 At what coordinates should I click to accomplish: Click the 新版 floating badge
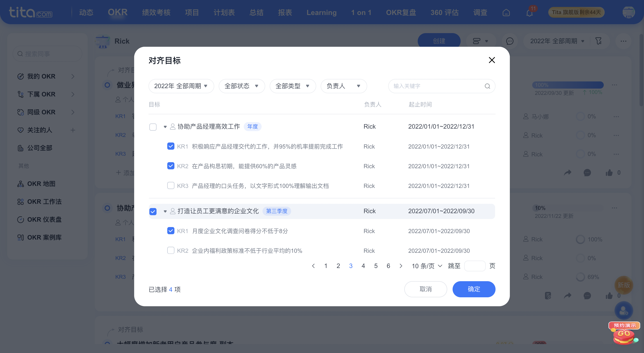point(624,285)
